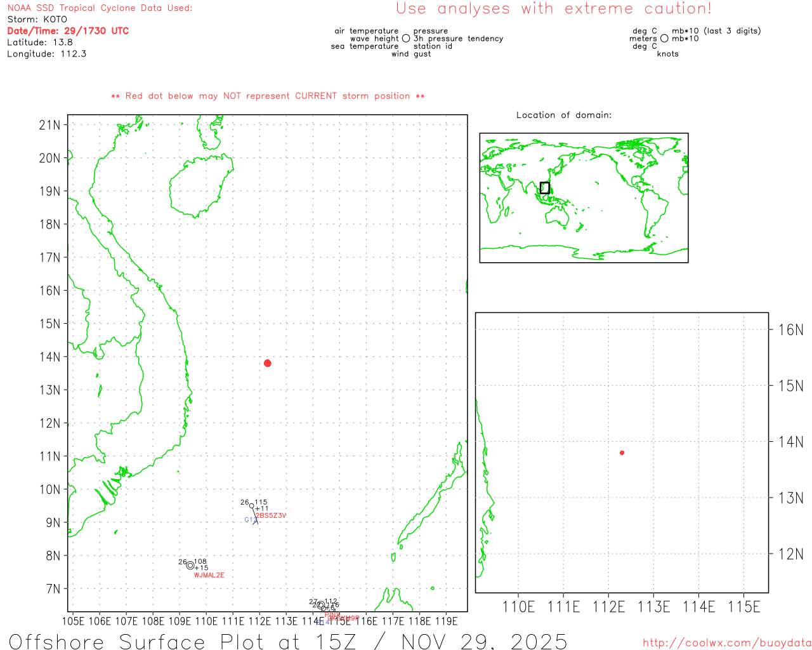Click the 'Use analyses with extreme caution!' warning
The height and width of the screenshot is (650, 812).
point(553,9)
